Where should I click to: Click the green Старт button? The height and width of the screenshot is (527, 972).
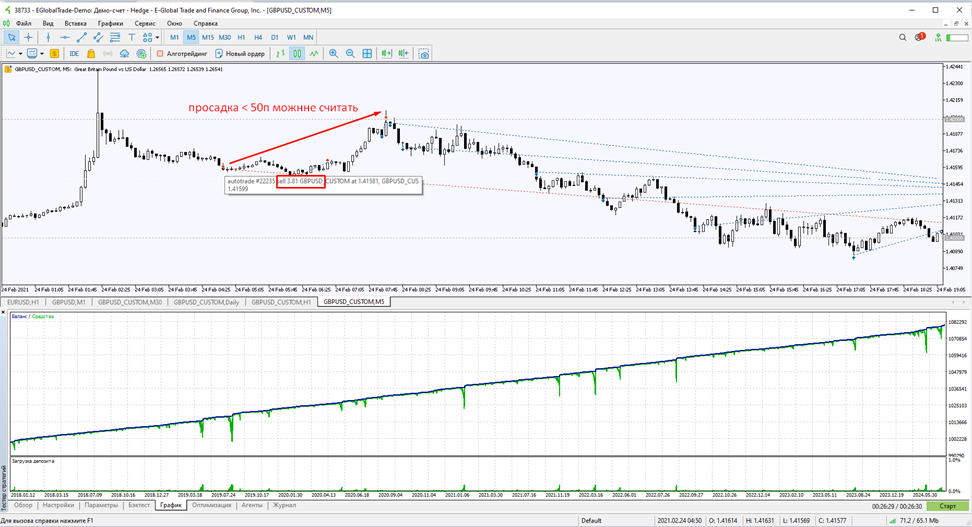tap(948, 506)
